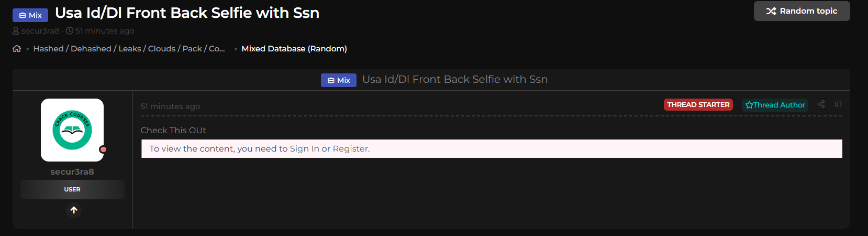The height and width of the screenshot is (236, 868).
Task: Click the USER rank banner
Action: point(72,189)
